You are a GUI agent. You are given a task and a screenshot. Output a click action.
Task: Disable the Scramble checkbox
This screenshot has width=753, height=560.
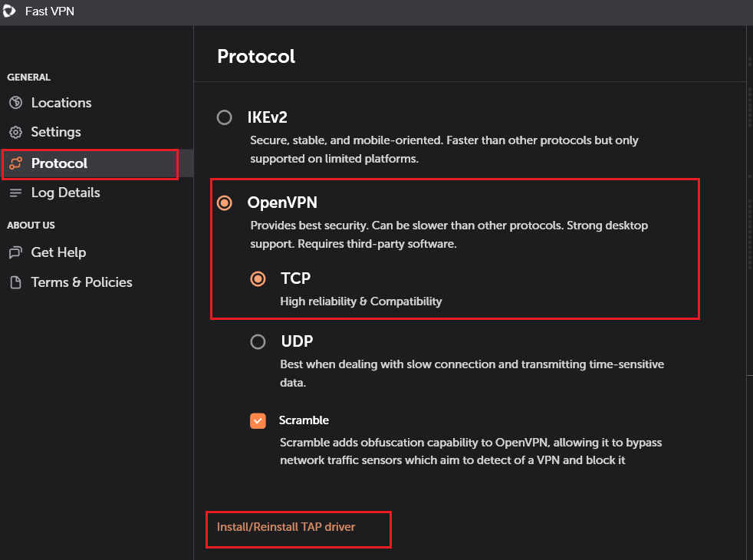tap(258, 420)
